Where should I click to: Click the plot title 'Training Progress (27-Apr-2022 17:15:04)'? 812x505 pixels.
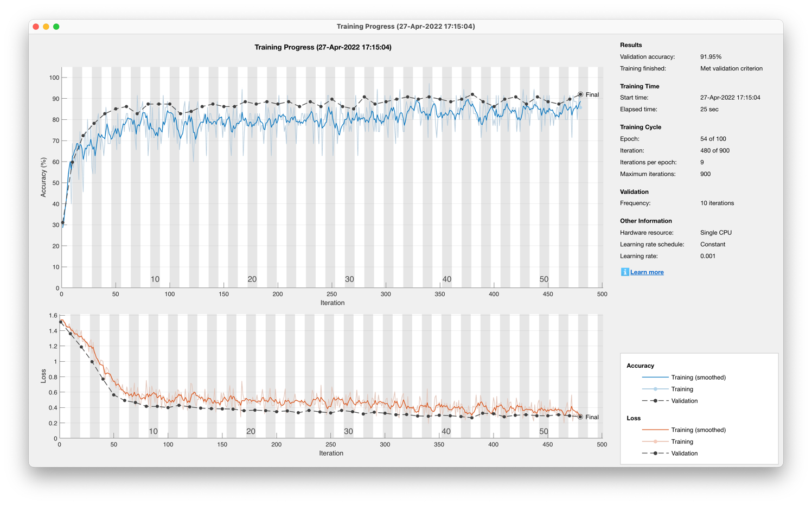(323, 47)
